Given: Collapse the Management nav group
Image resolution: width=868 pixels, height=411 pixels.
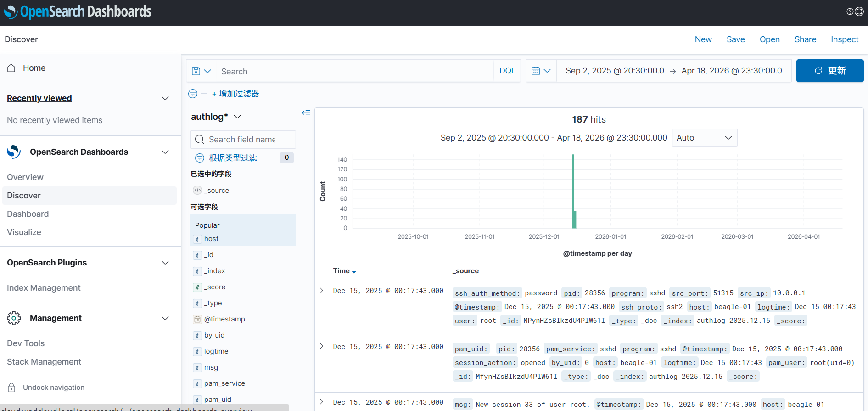Looking at the screenshot, I should pyautogui.click(x=165, y=318).
